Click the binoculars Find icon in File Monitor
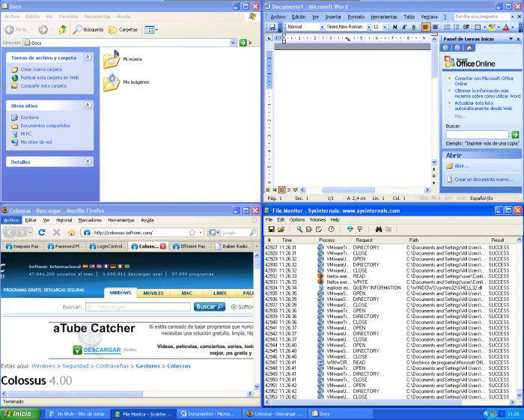 point(378,229)
